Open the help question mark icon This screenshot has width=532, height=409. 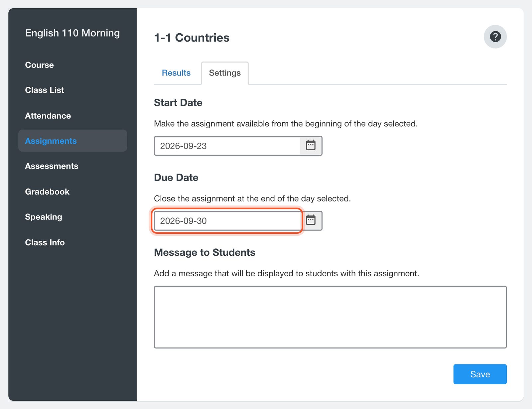pyautogui.click(x=495, y=37)
